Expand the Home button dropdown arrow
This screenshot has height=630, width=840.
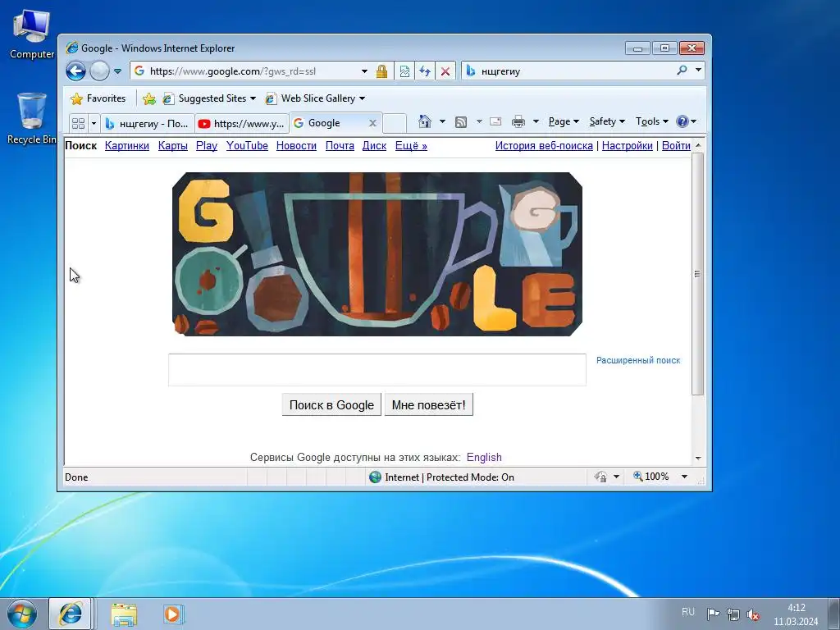442,121
